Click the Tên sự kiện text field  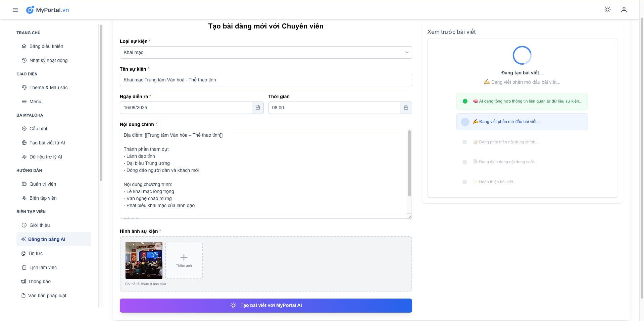(265, 80)
